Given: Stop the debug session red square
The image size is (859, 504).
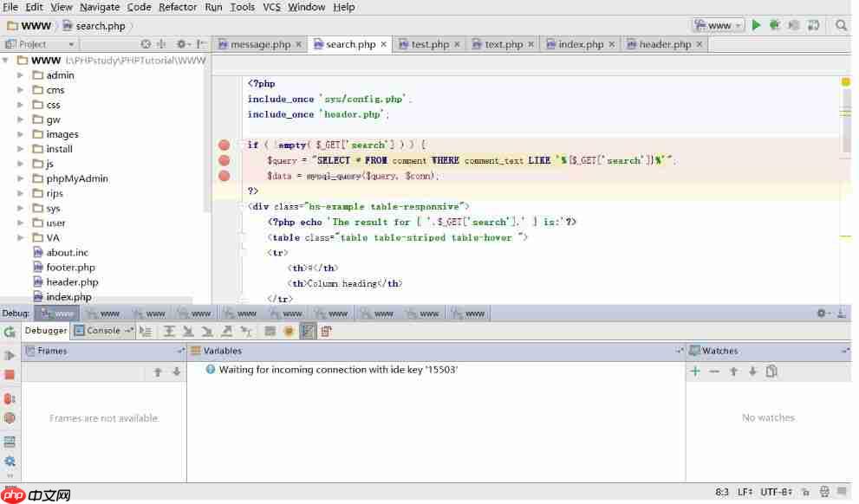Looking at the screenshot, I should tap(10, 375).
